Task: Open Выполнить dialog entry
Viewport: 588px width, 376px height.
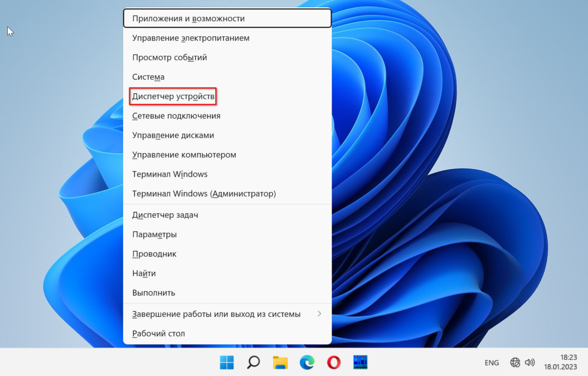Action: (227, 293)
